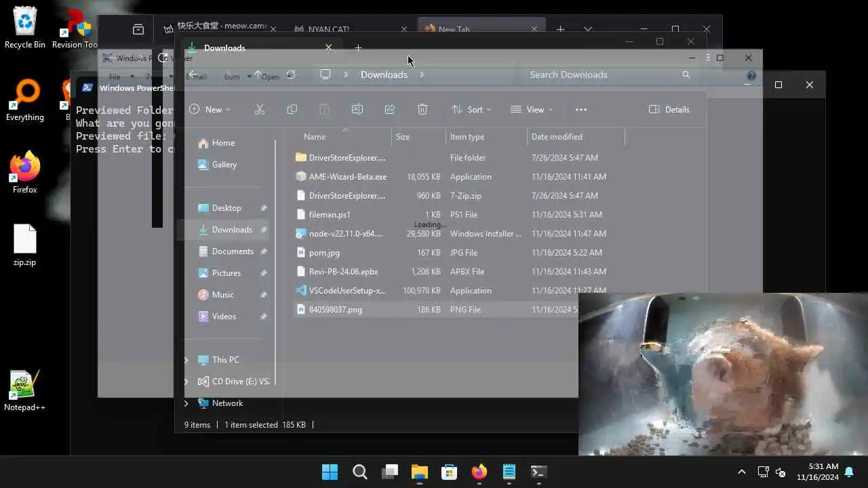Image resolution: width=868 pixels, height=488 pixels.
Task: Toggle the Details pane button
Action: point(669,109)
